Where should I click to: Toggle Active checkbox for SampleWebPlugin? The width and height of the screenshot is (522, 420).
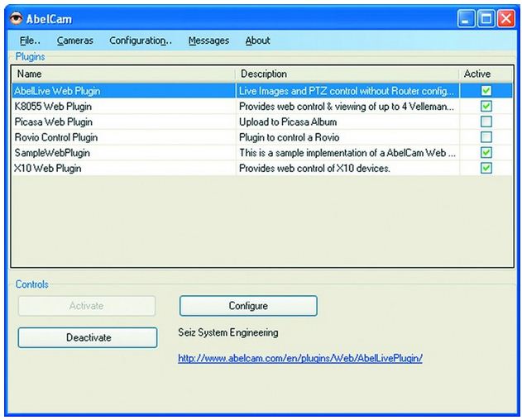pyautogui.click(x=486, y=152)
